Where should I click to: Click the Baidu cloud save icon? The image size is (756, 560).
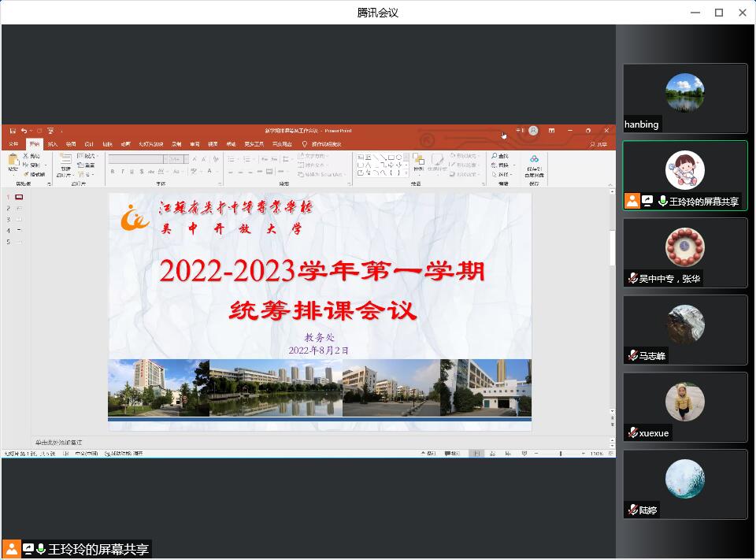pos(534,161)
